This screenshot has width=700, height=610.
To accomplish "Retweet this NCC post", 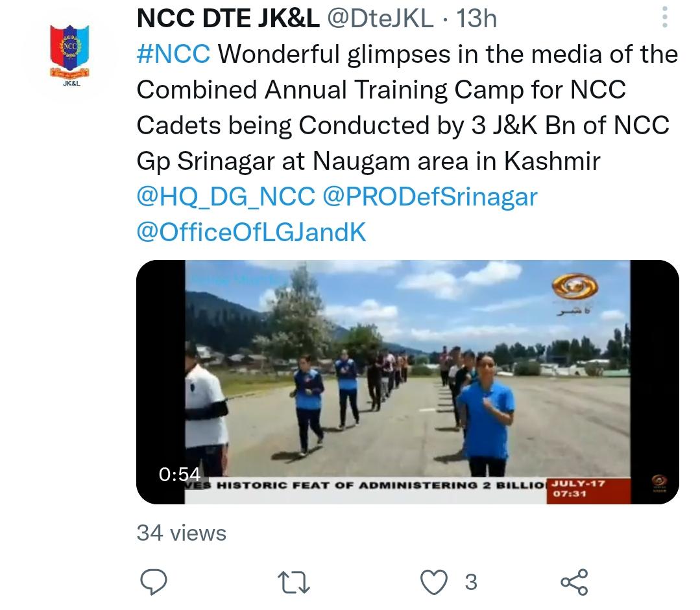I will [293, 582].
